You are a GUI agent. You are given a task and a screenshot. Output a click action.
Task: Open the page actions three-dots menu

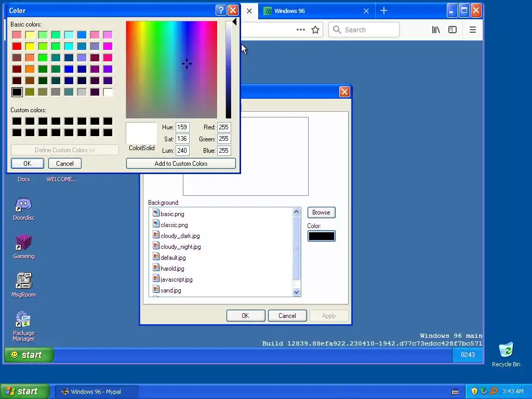click(x=301, y=30)
